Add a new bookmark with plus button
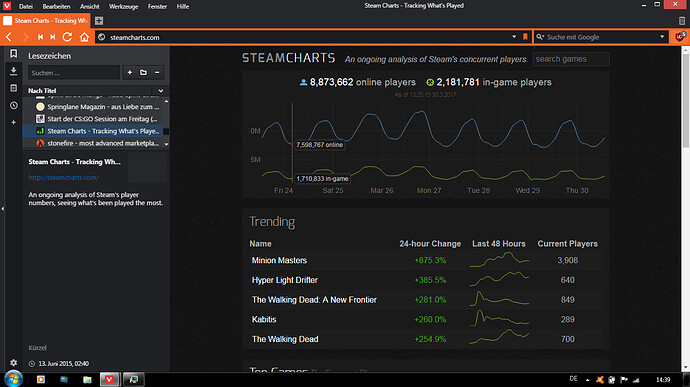Image resolution: width=690 pixels, height=387 pixels. point(130,72)
